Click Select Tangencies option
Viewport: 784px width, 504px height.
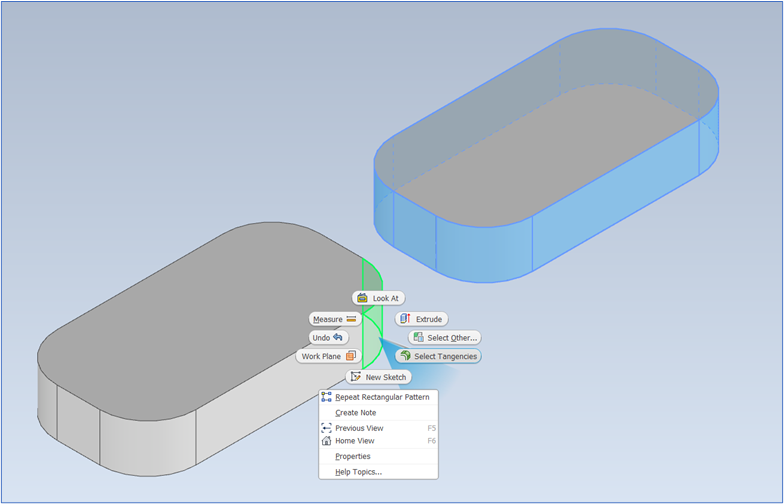pos(438,356)
